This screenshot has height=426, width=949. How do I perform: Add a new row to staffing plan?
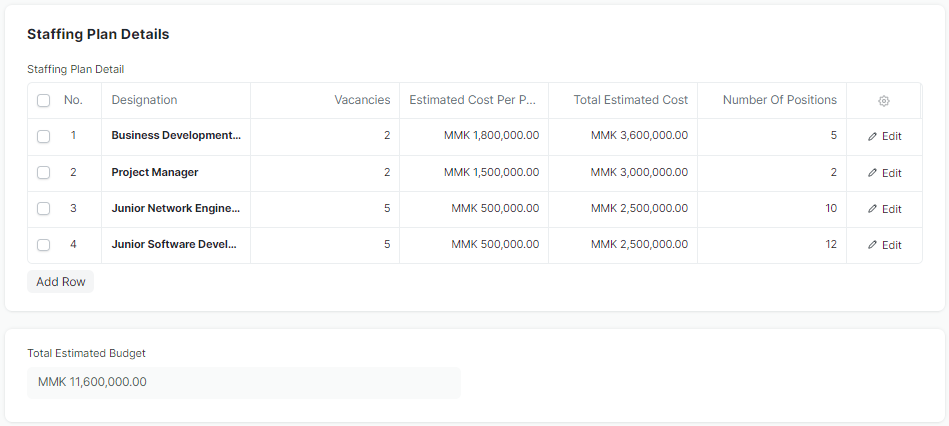[61, 282]
